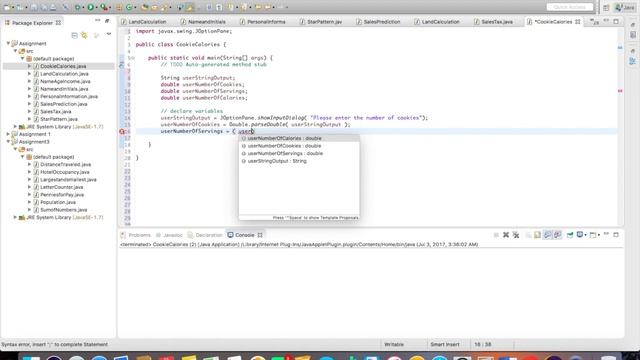Click the Smart Insert status bar entry
The width and height of the screenshot is (640, 360).
point(444,344)
